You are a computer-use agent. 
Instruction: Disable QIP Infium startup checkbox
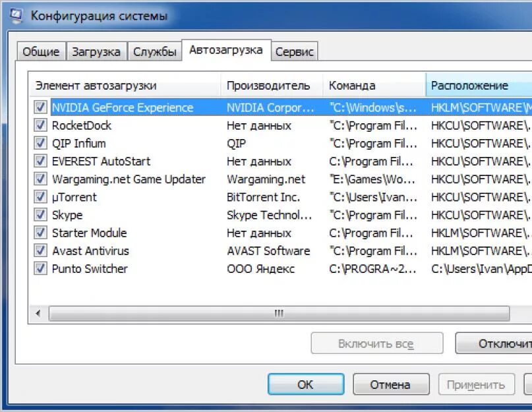(40, 143)
